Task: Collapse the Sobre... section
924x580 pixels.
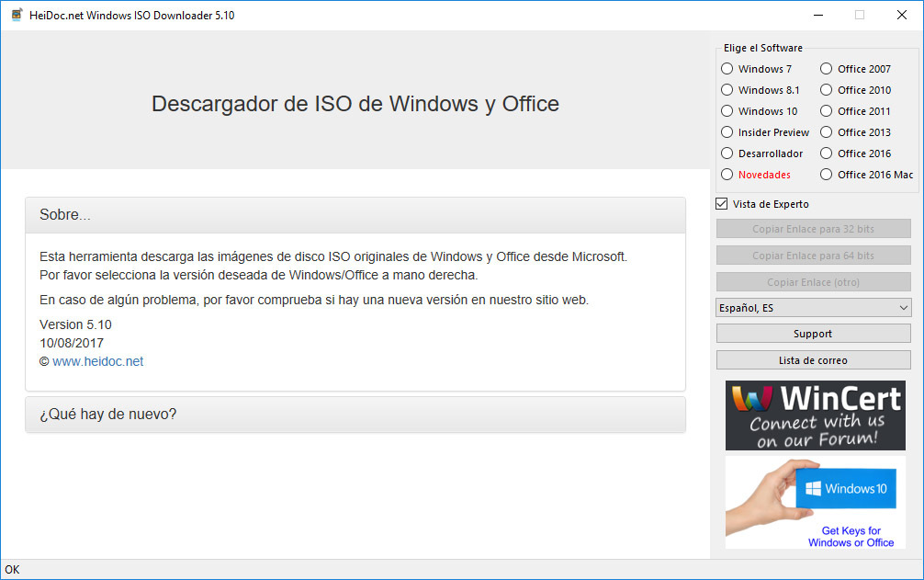Action: click(355, 214)
